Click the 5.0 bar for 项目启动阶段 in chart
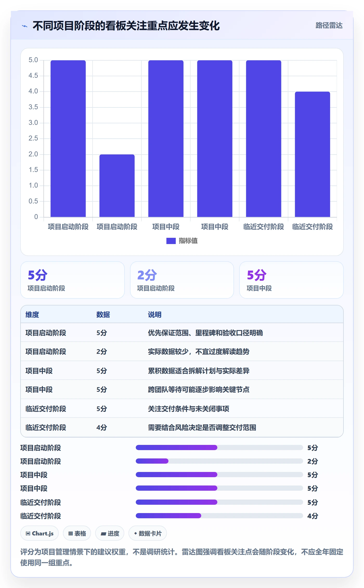The height and width of the screenshot is (588, 364). point(68,139)
